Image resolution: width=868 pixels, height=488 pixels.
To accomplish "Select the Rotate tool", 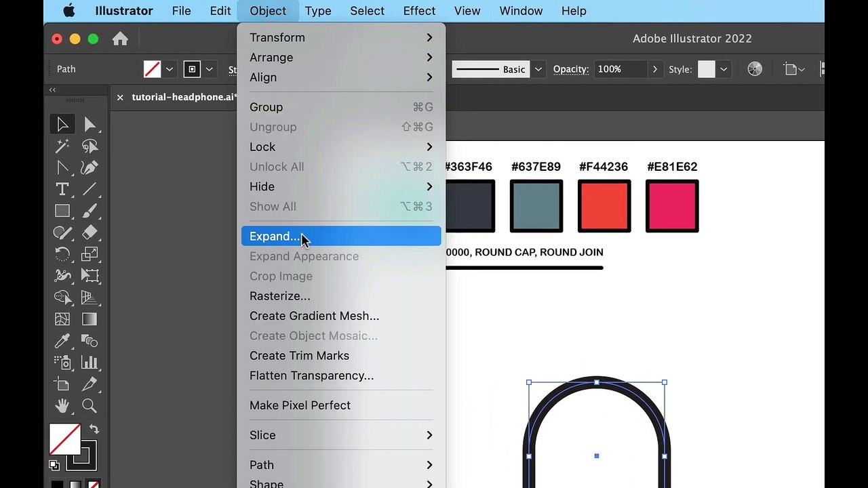I will click(62, 254).
